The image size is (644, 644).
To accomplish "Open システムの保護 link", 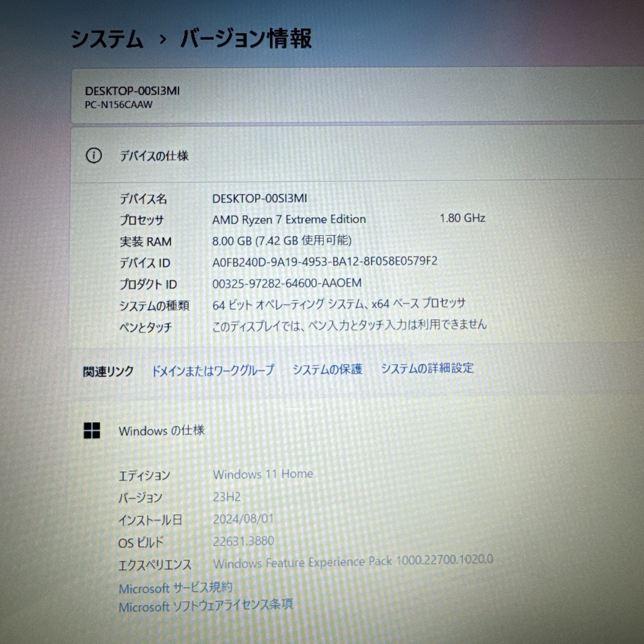I will (328, 369).
